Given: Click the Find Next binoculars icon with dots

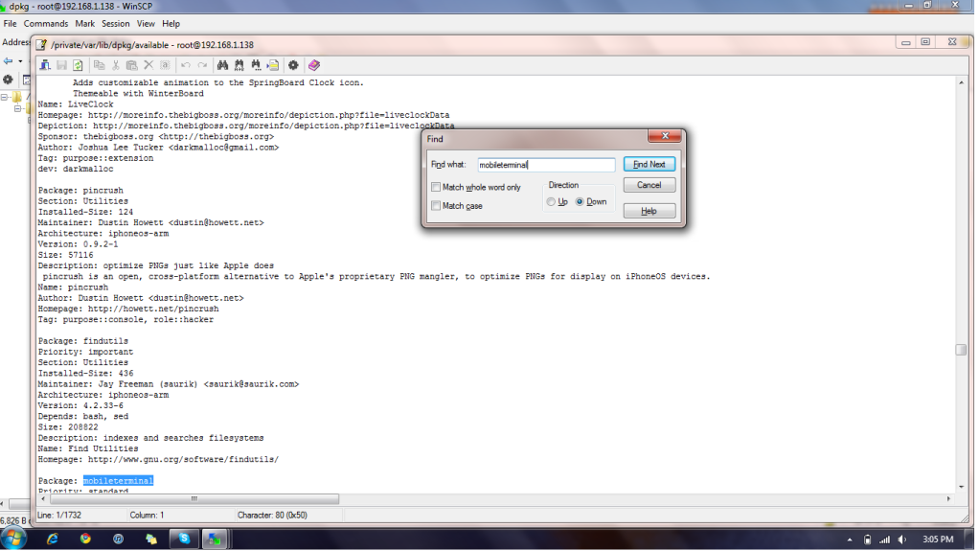Looking at the screenshot, I should tap(256, 65).
